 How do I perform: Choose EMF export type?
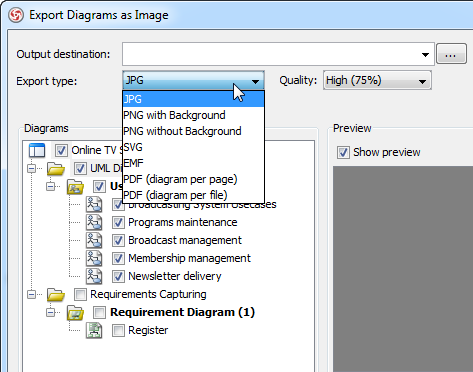193,163
